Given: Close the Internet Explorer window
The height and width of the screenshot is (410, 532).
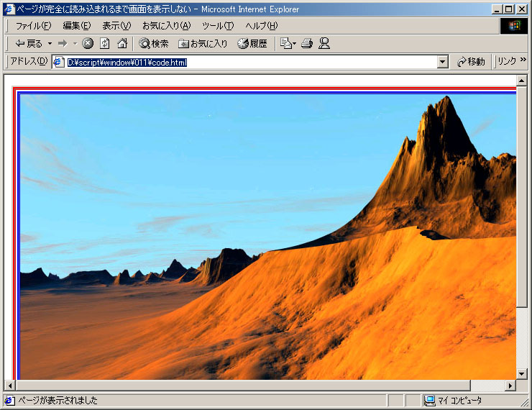Looking at the screenshot, I should [521, 9].
